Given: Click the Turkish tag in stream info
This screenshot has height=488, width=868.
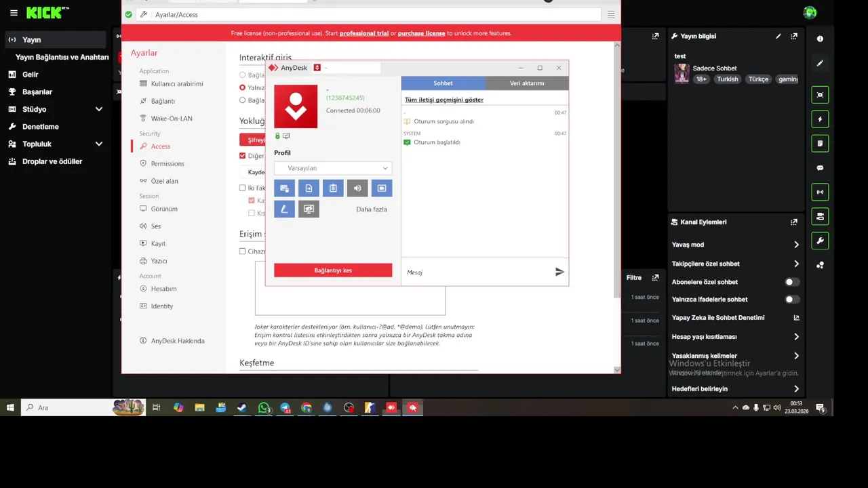Looking at the screenshot, I should click(727, 79).
